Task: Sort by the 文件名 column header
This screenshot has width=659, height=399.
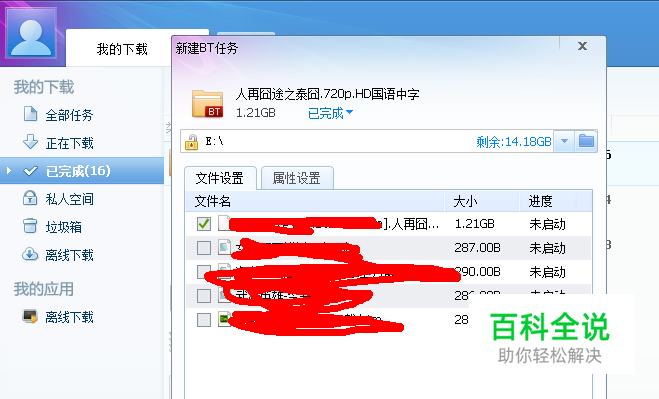Action: click(315, 201)
